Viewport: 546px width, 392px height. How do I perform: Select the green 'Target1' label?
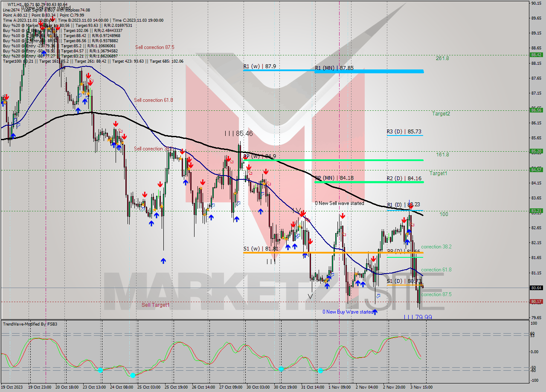pos(438,173)
